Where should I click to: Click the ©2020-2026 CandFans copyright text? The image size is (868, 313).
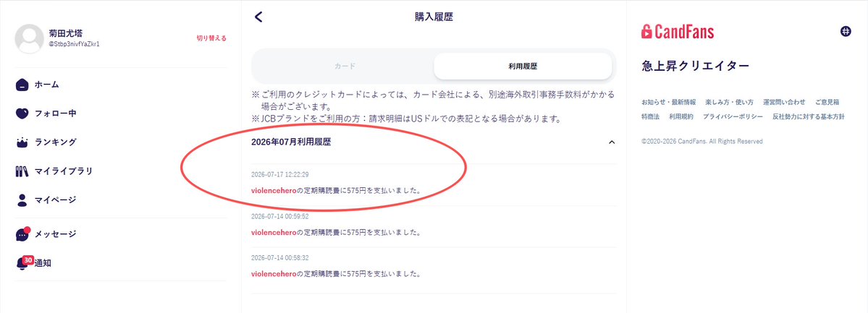tap(702, 142)
